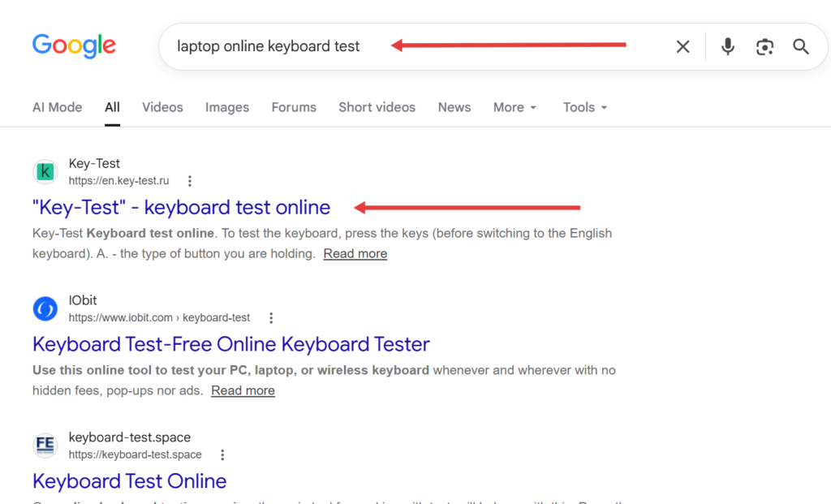Image resolution: width=831 pixels, height=504 pixels.
Task: Click the iobit.com keyboard-test URL
Action: [x=159, y=317]
